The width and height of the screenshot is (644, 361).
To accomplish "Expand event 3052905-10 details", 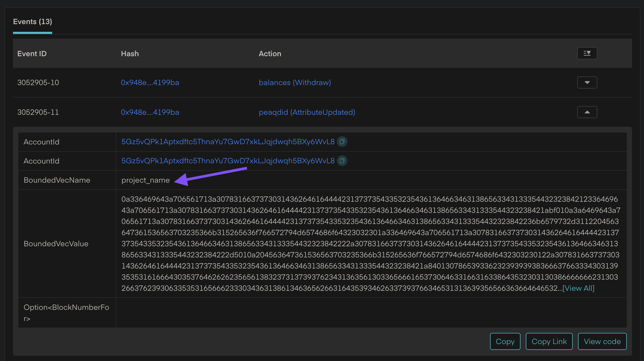I will tap(587, 82).
